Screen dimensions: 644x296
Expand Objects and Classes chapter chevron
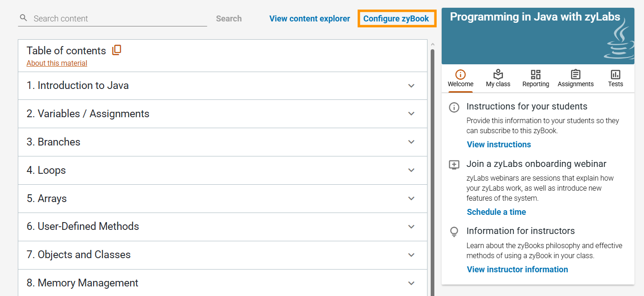411,255
